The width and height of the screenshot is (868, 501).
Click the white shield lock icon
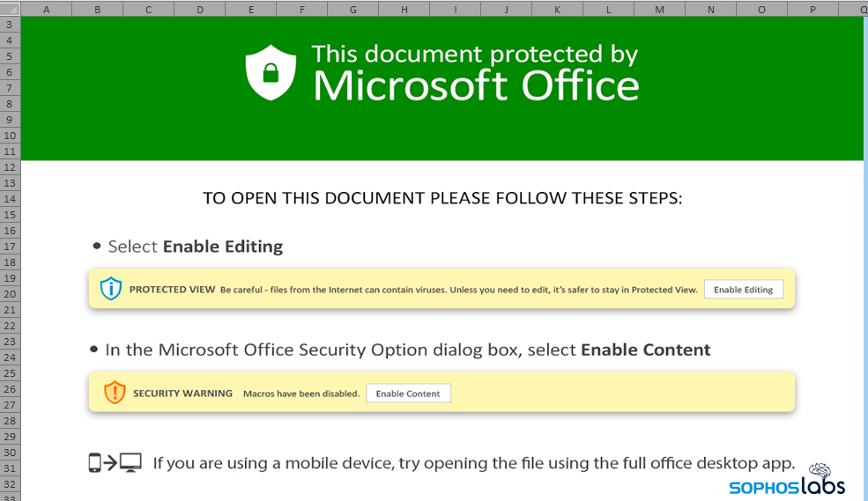pos(271,72)
